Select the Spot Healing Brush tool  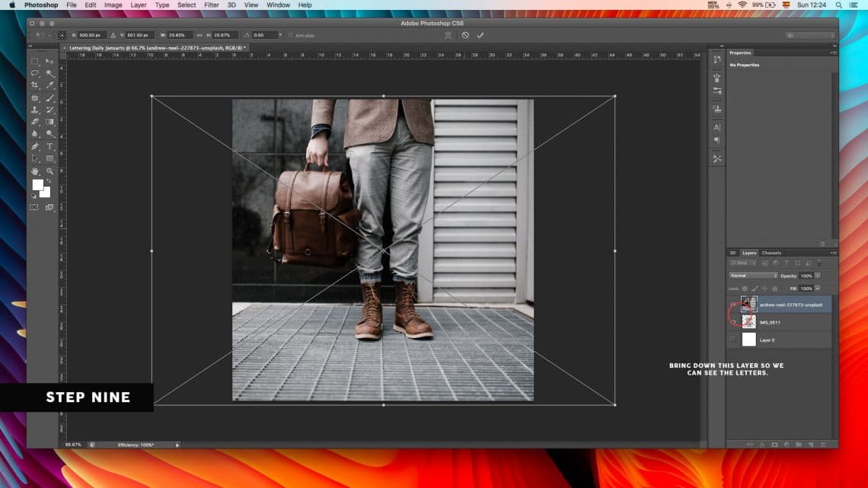pos(35,98)
